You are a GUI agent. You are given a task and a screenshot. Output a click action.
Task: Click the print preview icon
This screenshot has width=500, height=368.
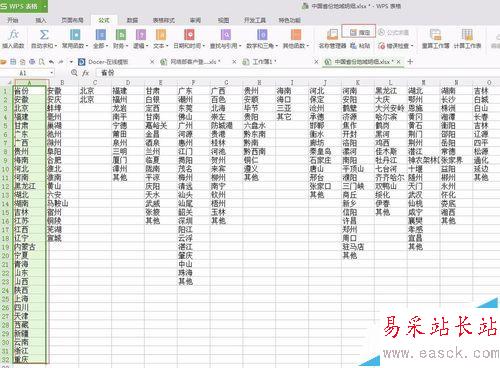click(x=41, y=62)
